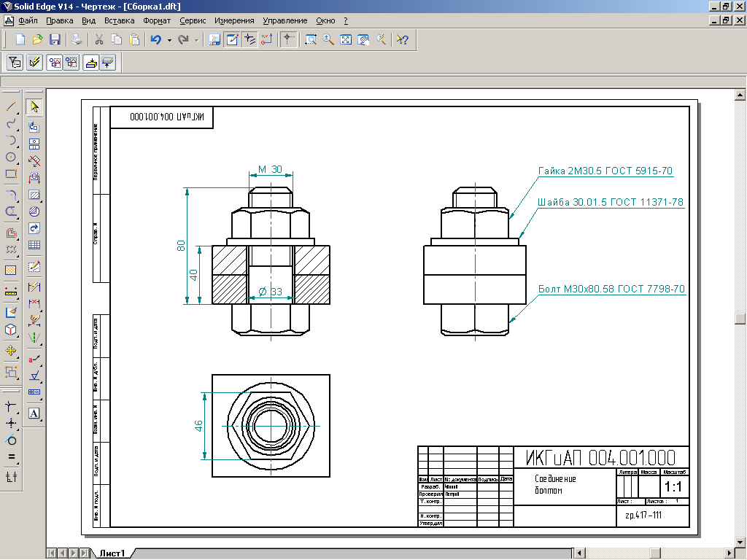
Task: Open the redo history dropdown arrow
Action: 196,40
